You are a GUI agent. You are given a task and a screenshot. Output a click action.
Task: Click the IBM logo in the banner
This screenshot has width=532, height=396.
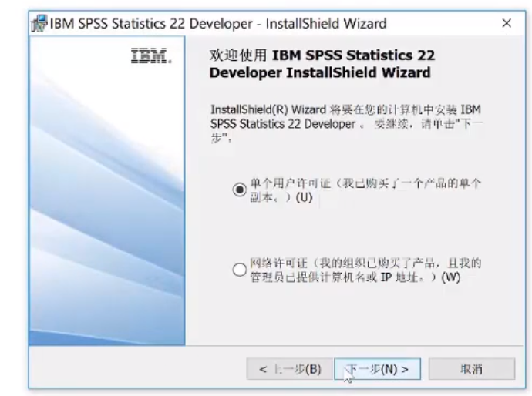151,55
